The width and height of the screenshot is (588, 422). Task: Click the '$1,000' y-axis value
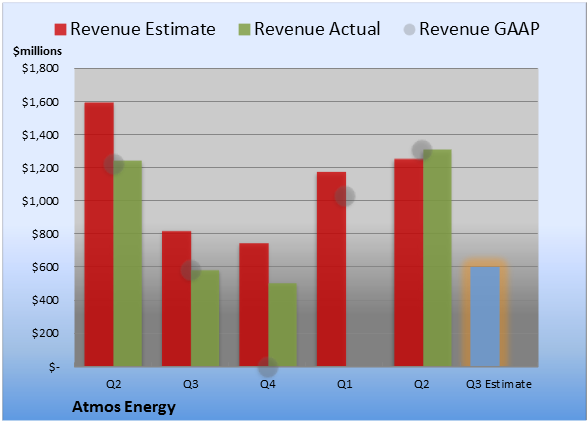click(40, 201)
